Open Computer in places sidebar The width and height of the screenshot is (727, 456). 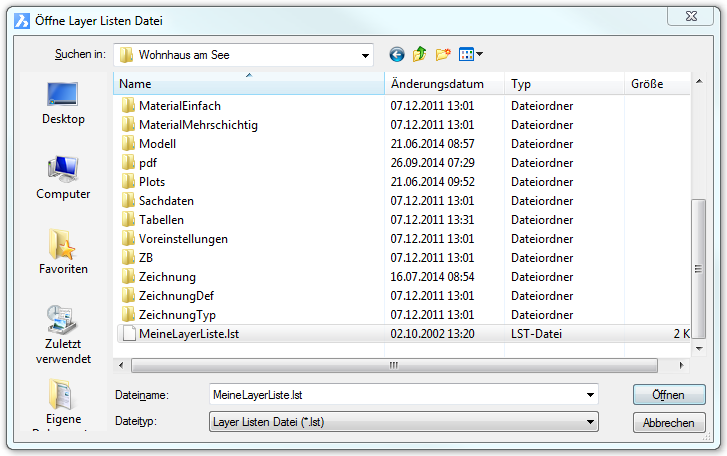click(x=63, y=178)
